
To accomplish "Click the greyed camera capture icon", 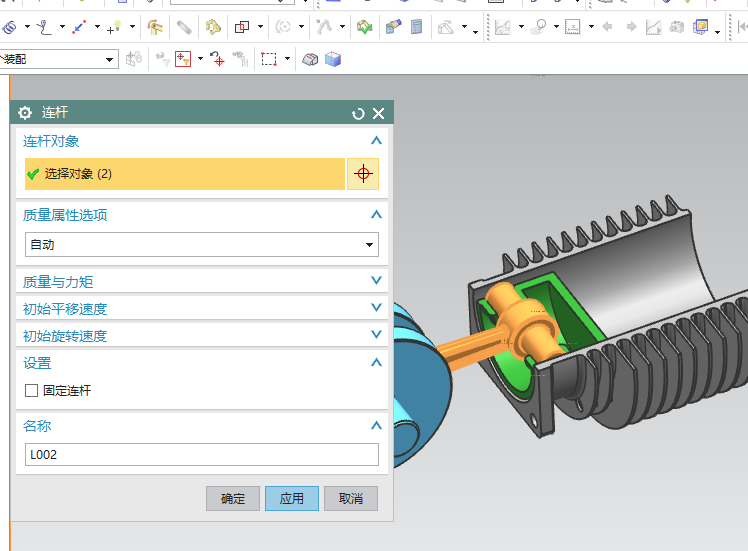I will (676, 27).
